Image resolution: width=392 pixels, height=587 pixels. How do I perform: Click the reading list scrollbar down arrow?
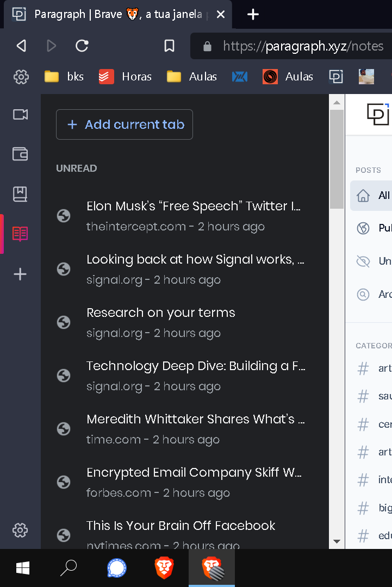(337, 541)
